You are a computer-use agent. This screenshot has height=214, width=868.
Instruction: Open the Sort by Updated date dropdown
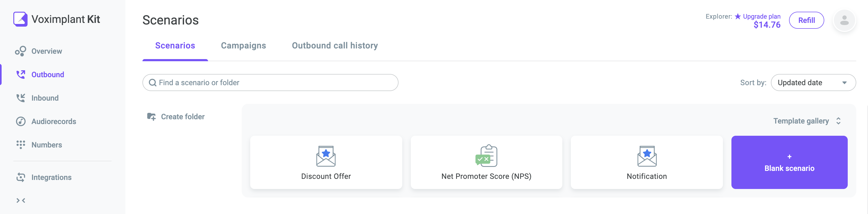(x=813, y=83)
